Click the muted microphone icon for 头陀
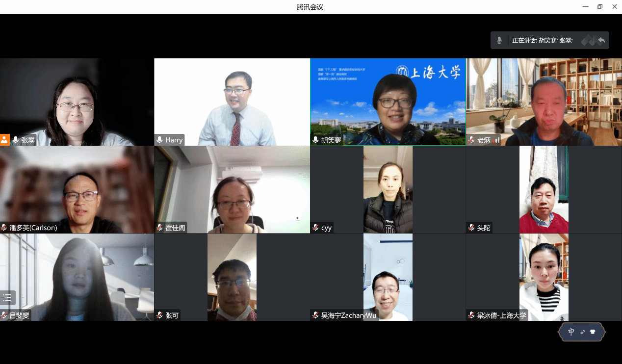Image resolution: width=622 pixels, height=364 pixels. point(471,228)
